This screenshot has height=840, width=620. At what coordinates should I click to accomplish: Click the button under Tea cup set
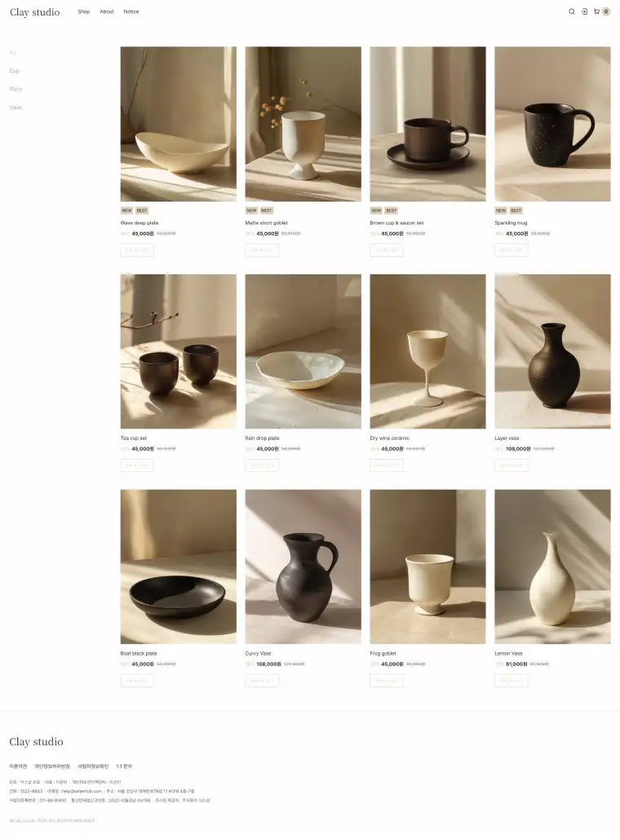click(x=137, y=465)
